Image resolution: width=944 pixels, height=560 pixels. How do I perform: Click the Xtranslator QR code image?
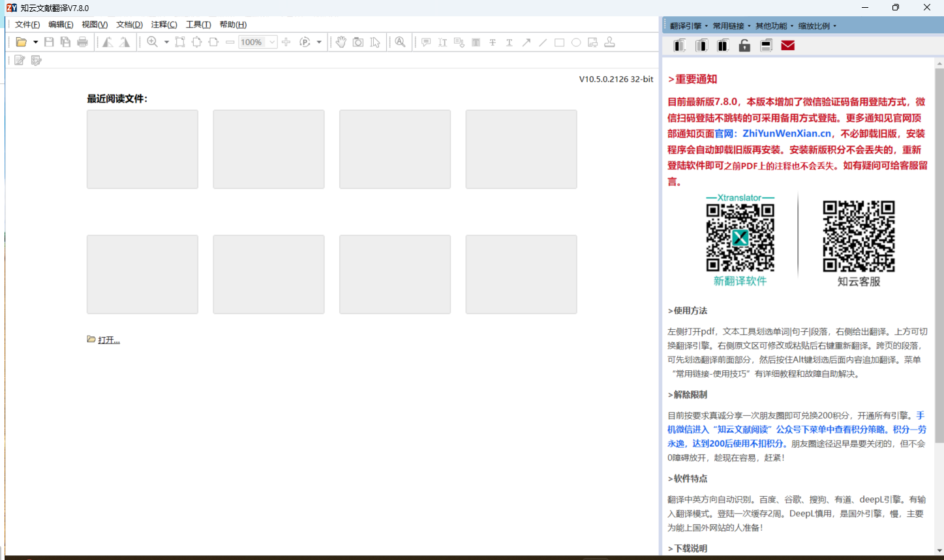740,237
